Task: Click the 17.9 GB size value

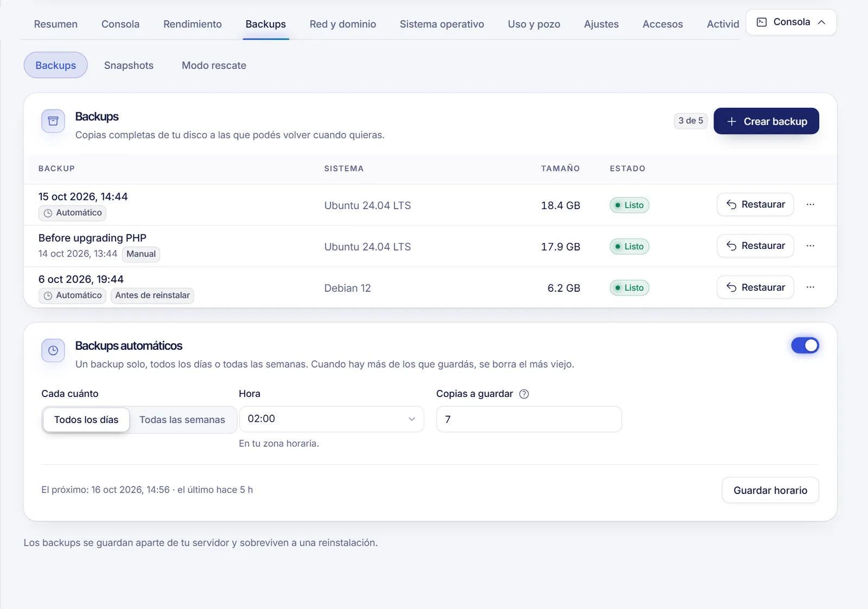Action: point(560,247)
